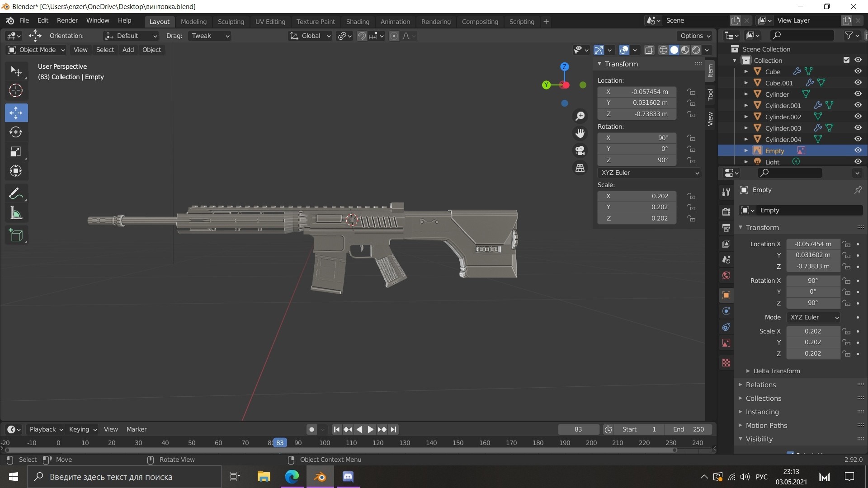Select the Measure tool
Viewport: 868px width, 488px height.
(16, 213)
